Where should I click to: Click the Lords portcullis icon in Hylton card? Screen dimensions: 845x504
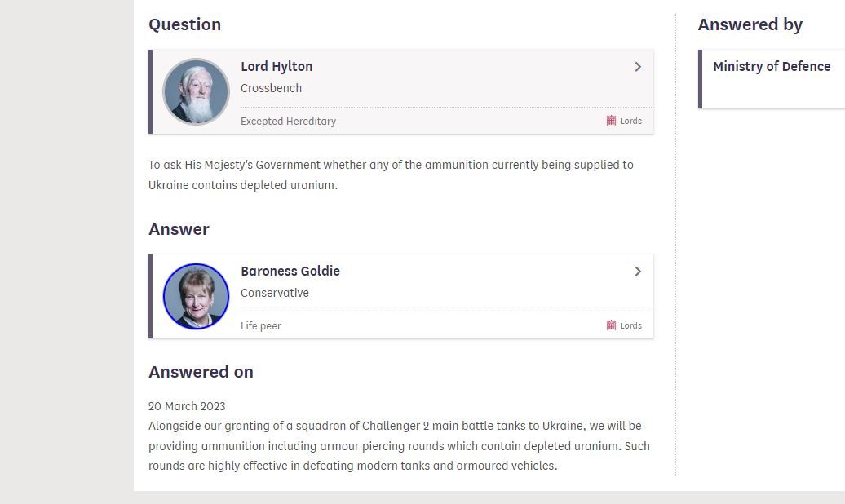[611, 121]
